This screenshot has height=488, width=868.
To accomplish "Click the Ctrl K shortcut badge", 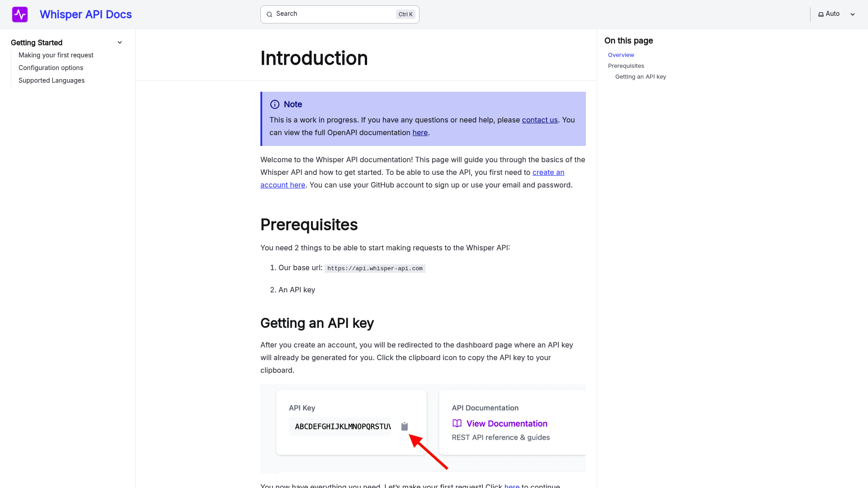I will point(405,14).
